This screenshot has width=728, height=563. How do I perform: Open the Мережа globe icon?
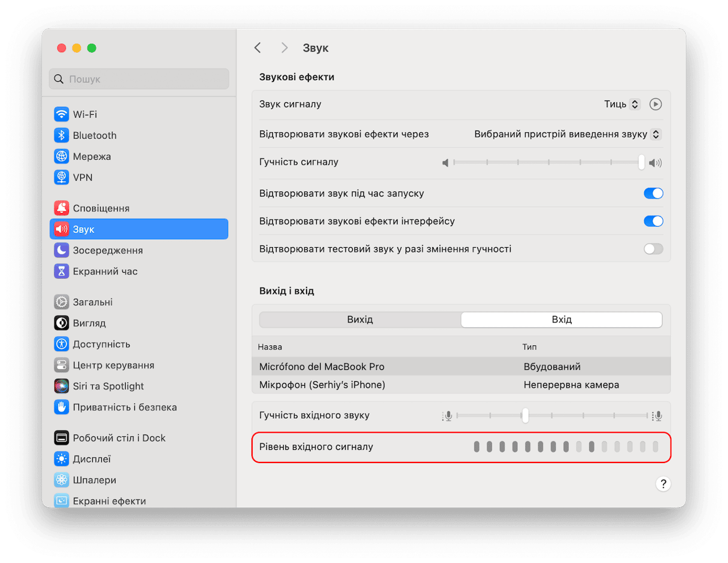point(61,156)
